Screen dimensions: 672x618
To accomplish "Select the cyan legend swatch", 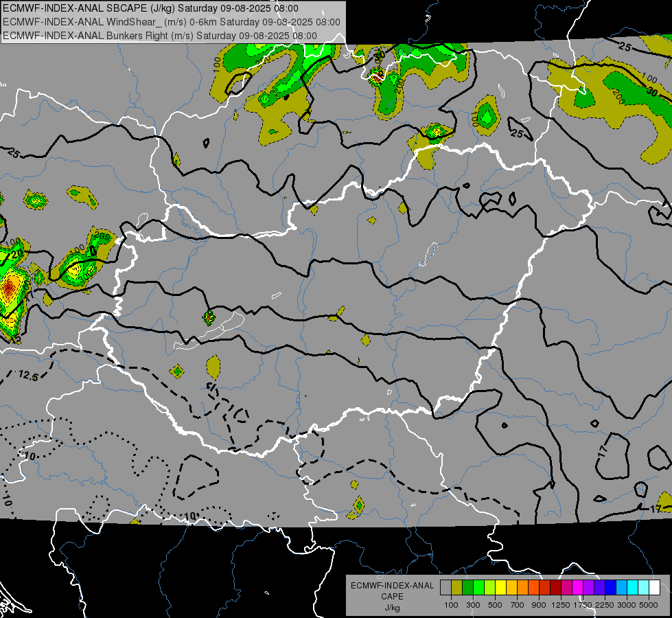I will click(x=633, y=587).
